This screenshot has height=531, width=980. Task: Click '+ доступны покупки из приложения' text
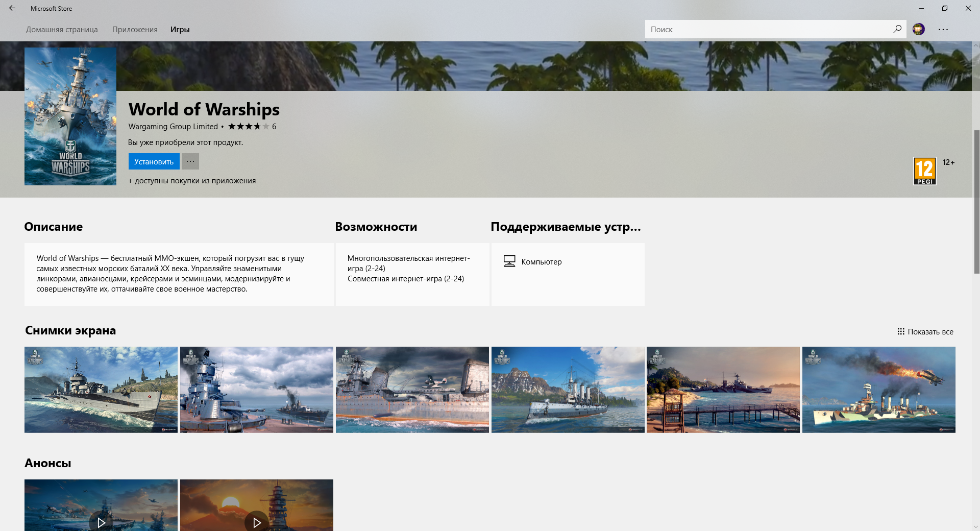(192, 181)
